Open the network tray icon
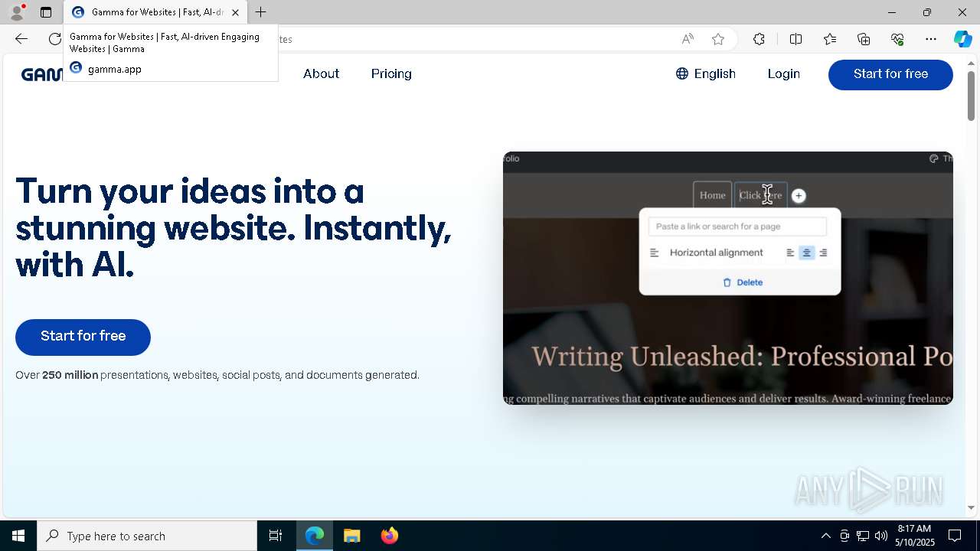 863,536
